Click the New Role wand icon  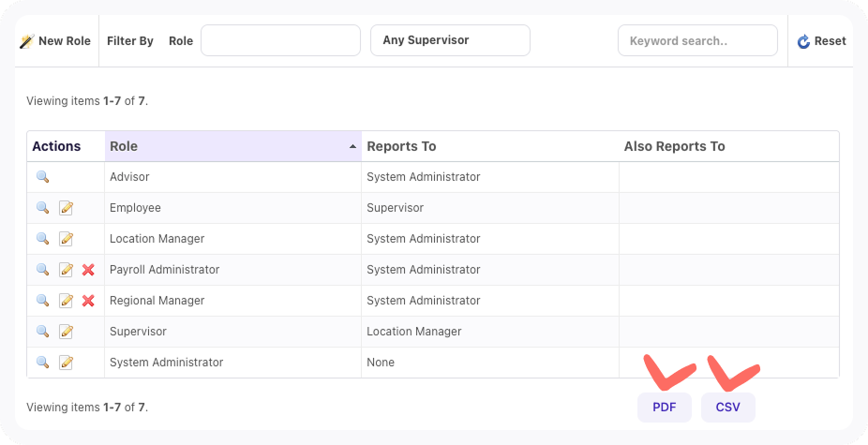26,41
